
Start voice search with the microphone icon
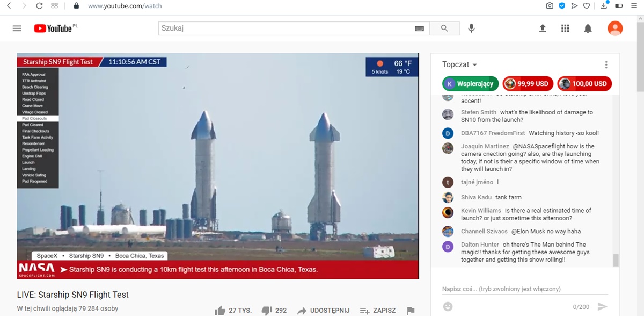click(471, 28)
